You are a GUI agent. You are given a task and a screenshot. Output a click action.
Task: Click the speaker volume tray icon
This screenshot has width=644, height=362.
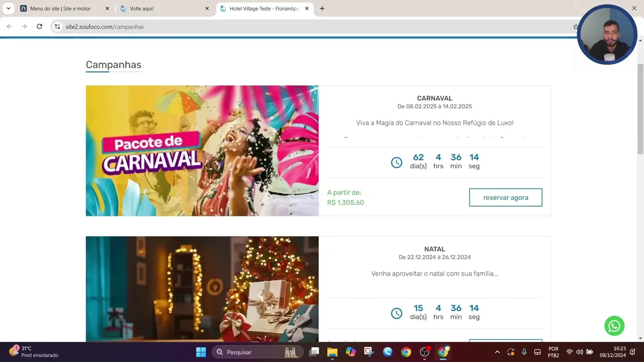tap(580, 352)
